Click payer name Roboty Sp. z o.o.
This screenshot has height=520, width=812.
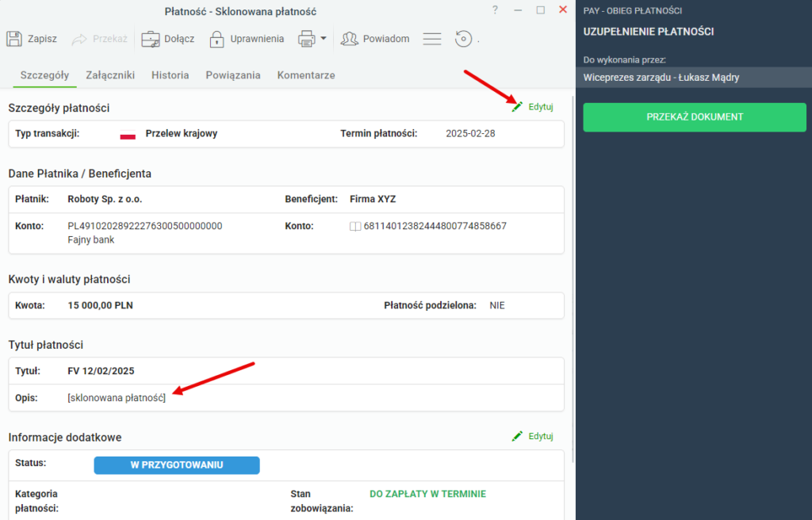pyautogui.click(x=105, y=200)
